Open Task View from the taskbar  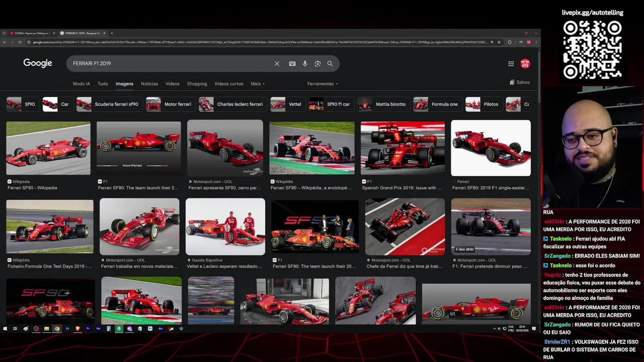click(15, 328)
